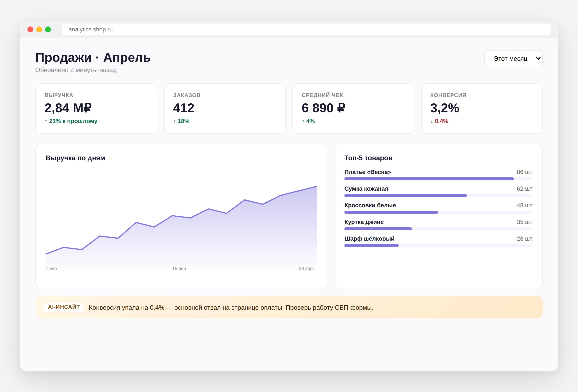Click the AI-ИНСАЙТ badge label

click(64, 307)
